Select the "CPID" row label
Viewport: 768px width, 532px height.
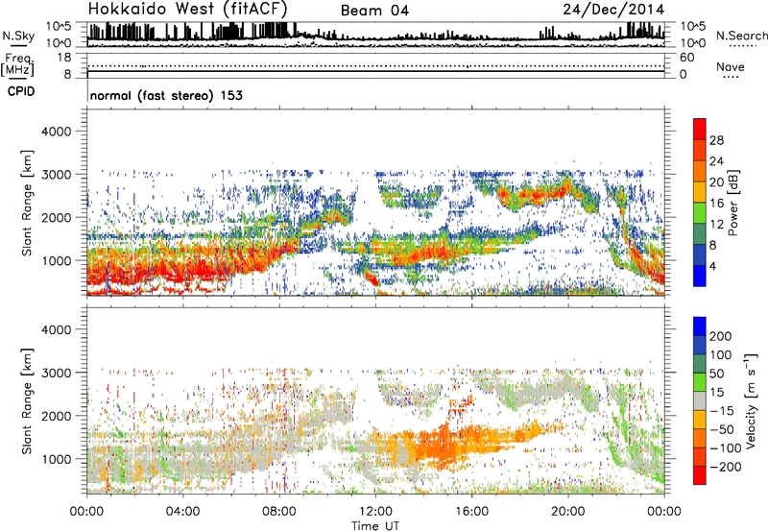click(x=21, y=91)
